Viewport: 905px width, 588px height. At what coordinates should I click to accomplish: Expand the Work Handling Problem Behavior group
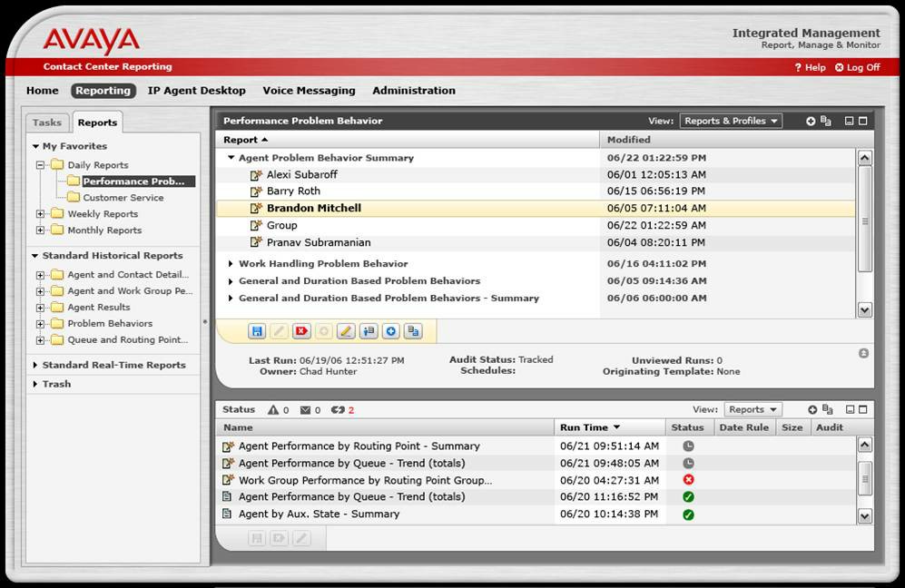[231, 264]
